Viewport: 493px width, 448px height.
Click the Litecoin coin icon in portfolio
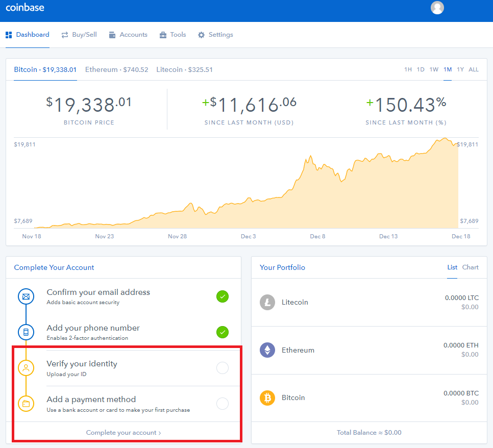[x=267, y=302]
